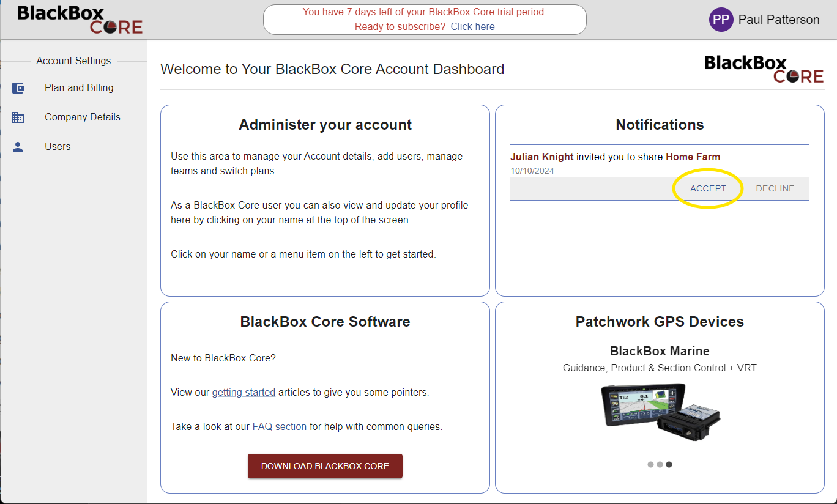Open Plan and Billing settings
This screenshot has width=837, height=504.
pyautogui.click(x=79, y=88)
